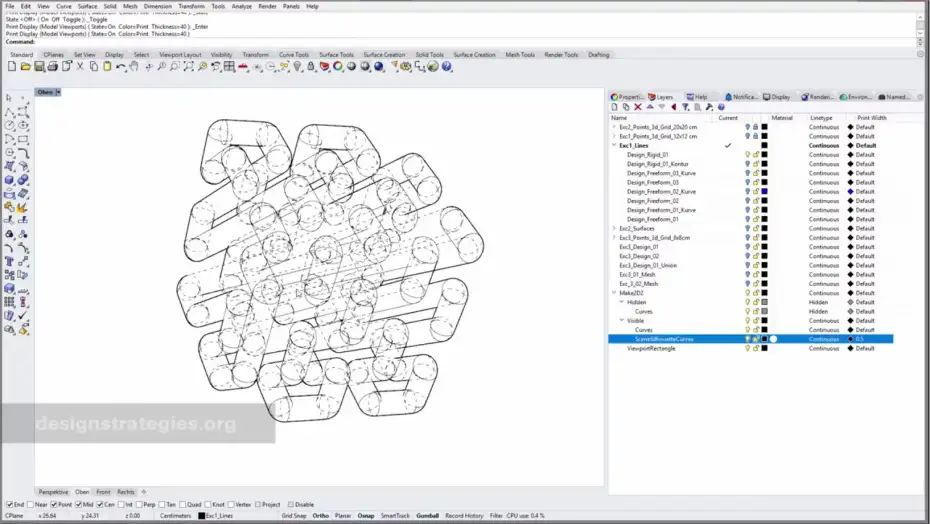Viewport: 930px width, 524px height.
Task: Switch to the Perspektive viewport tab
Action: point(53,492)
